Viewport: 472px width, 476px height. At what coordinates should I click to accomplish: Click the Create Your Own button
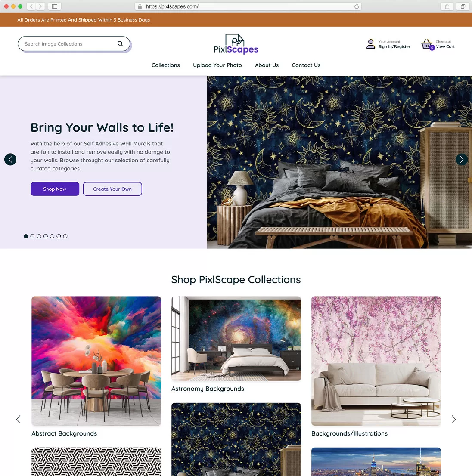pos(112,189)
